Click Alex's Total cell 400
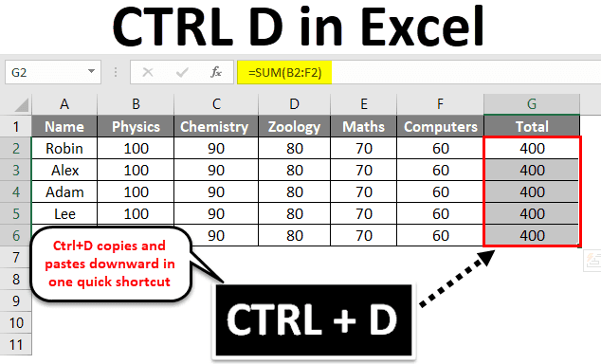 click(532, 170)
